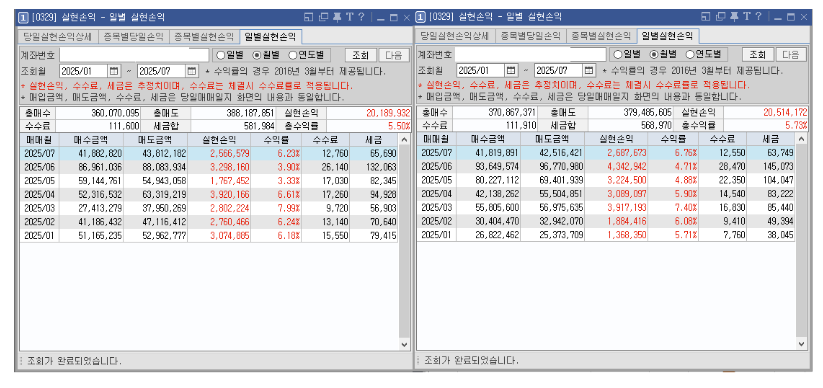
Task: Select 연도별 radio in the right window
Action: (x=703, y=55)
